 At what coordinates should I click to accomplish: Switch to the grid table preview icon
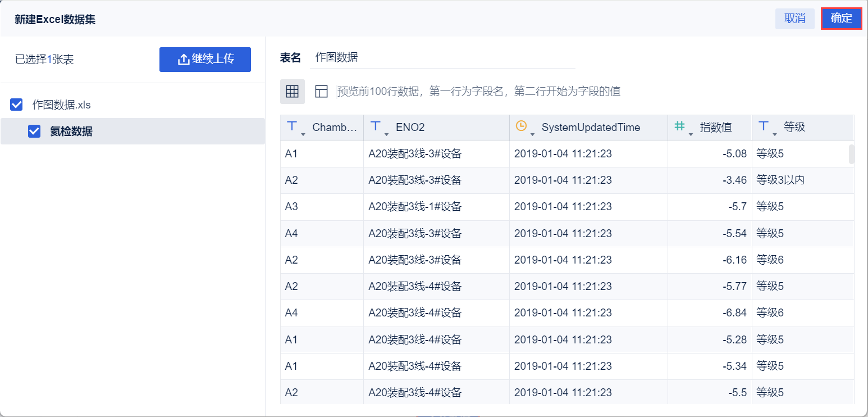(x=292, y=92)
